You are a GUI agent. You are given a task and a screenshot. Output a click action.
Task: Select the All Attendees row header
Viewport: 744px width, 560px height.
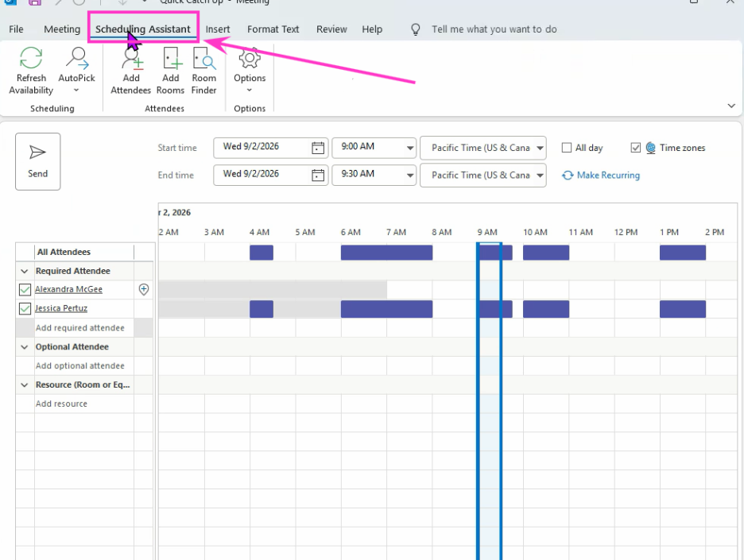84,252
